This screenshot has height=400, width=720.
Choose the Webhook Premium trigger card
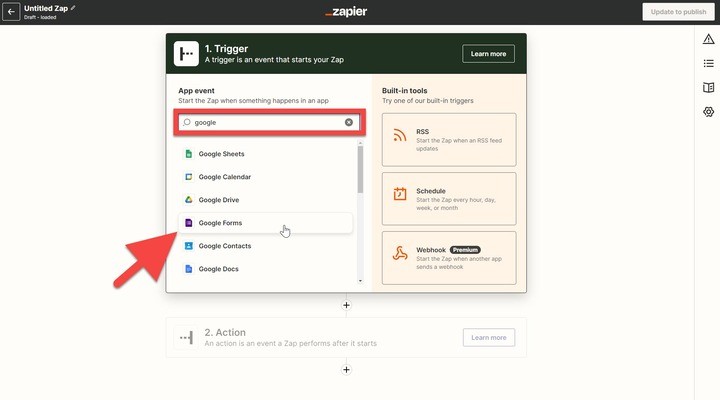[x=449, y=258]
